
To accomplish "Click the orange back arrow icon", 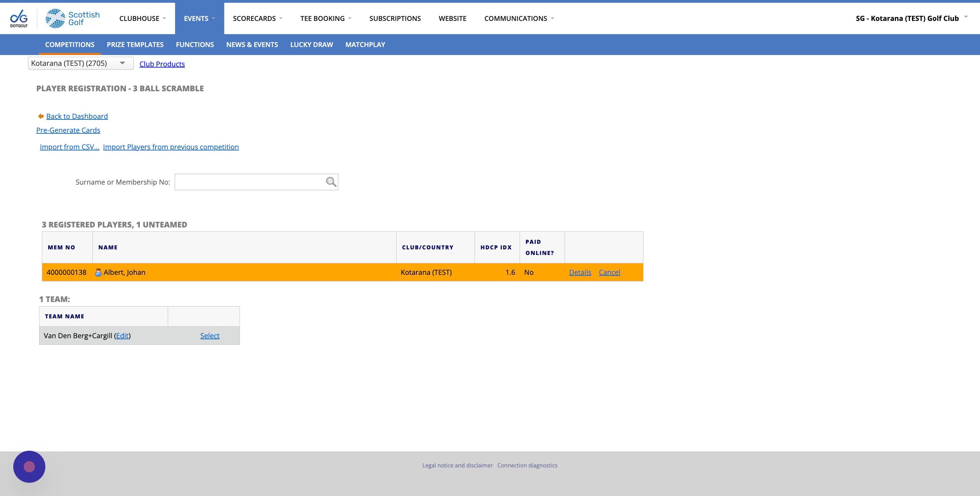I will pyautogui.click(x=41, y=116).
